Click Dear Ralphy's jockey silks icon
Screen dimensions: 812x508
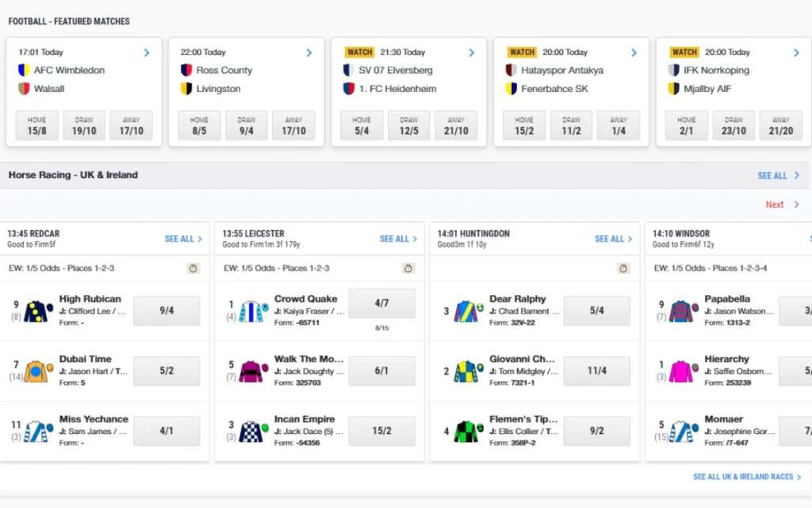pos(469,311)
